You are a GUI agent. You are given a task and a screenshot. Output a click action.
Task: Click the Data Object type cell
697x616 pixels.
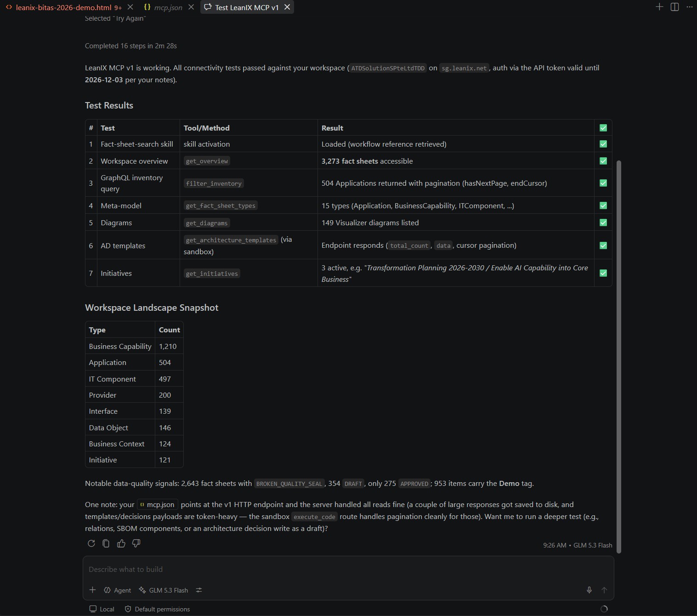point(120,428)
